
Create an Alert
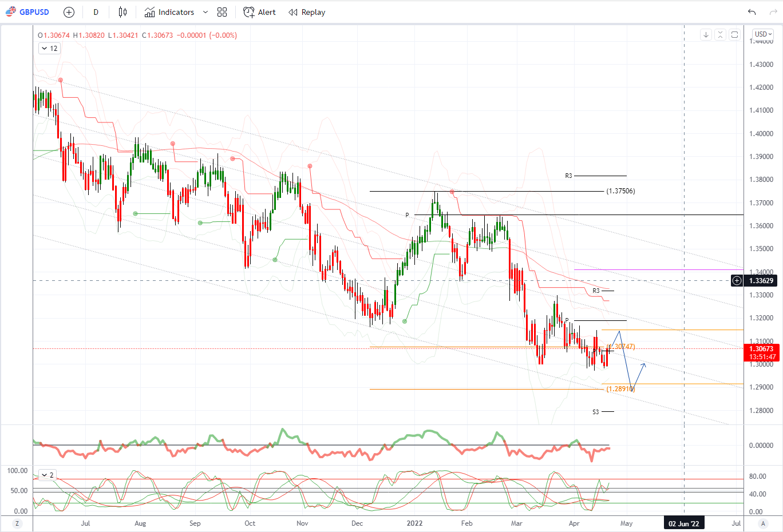click(x=259, y=12)
